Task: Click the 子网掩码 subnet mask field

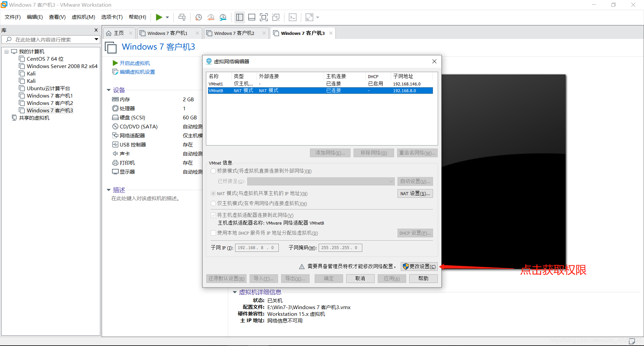Action: [340, 248]
